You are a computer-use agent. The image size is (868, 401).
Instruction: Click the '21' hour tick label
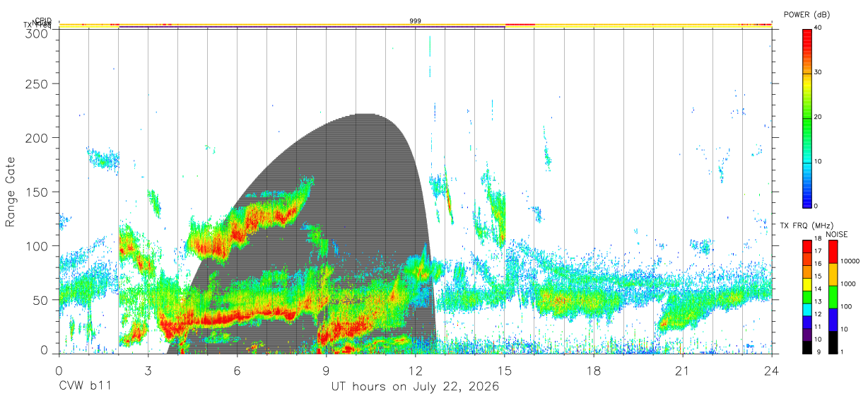tap(683, 371)
